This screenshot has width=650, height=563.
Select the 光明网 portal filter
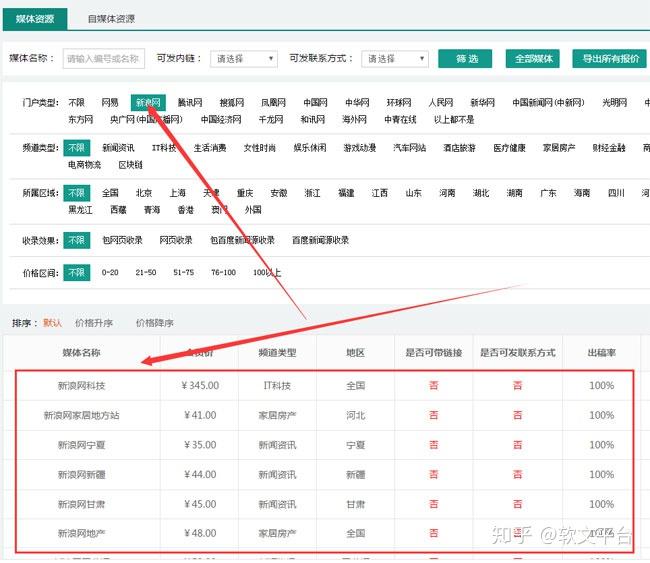click(614, 102)
